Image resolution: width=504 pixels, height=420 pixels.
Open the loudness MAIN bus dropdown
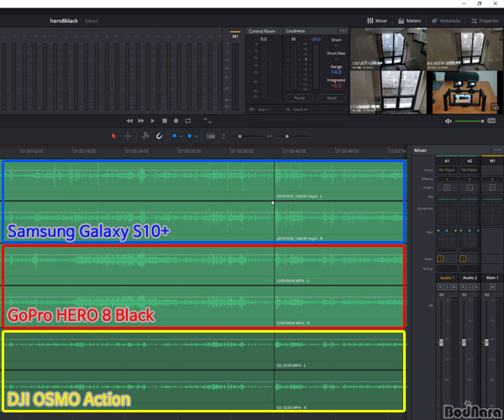coord(299,109)
